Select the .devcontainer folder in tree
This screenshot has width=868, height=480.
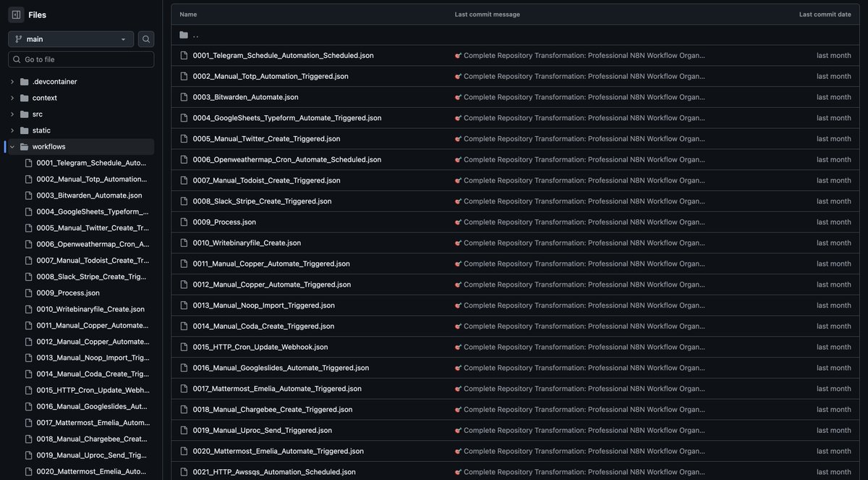click(x=54, y=82)
